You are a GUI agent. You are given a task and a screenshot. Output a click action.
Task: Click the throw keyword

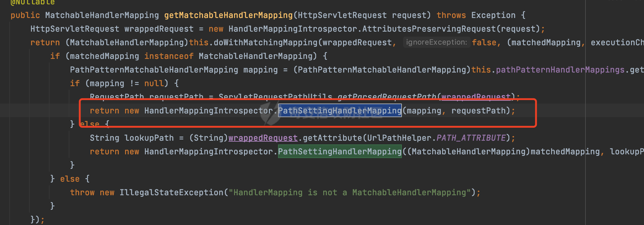(x=82, y=192)
